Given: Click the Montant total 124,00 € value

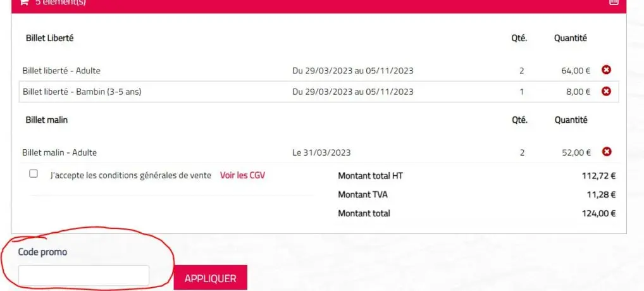Looking at the screenshot, I should [x=598, y=214].
